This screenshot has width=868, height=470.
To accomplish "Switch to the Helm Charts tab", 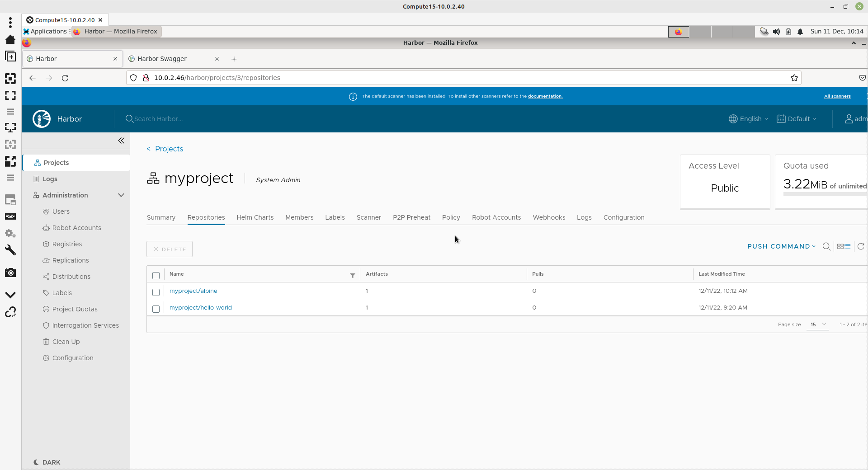I will [255, 217].
